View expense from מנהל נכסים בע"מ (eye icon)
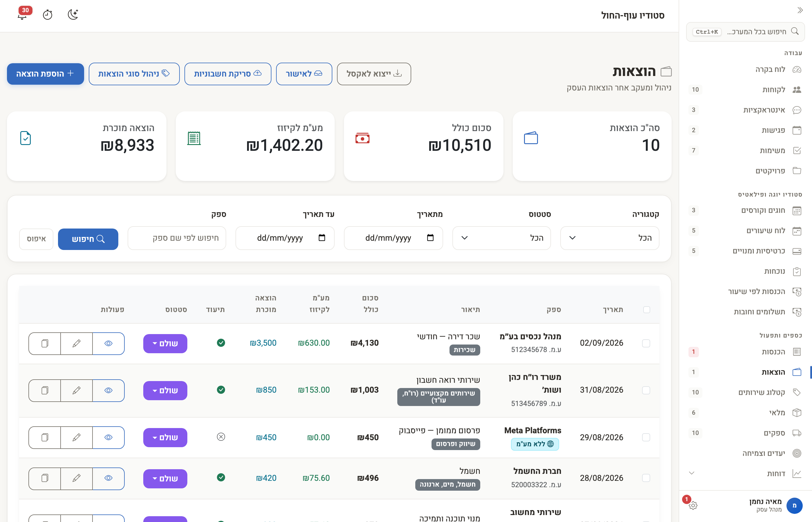812x522 pixels. (108, 343)
